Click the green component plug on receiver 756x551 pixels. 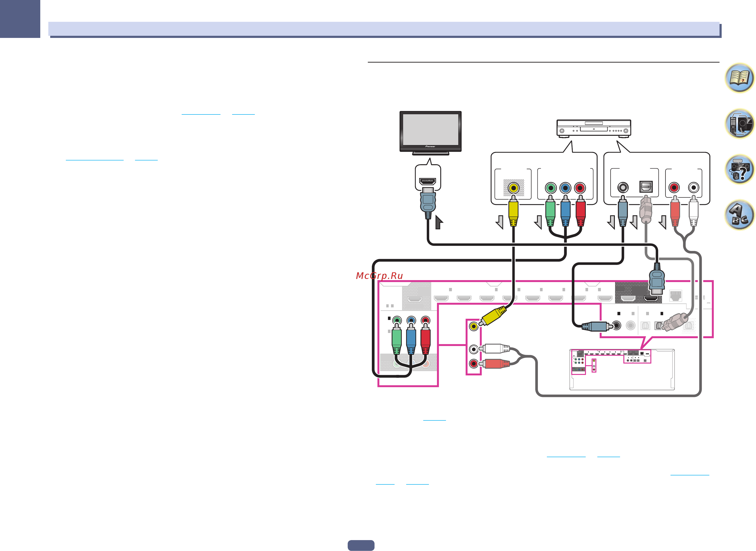coord(397,338)
